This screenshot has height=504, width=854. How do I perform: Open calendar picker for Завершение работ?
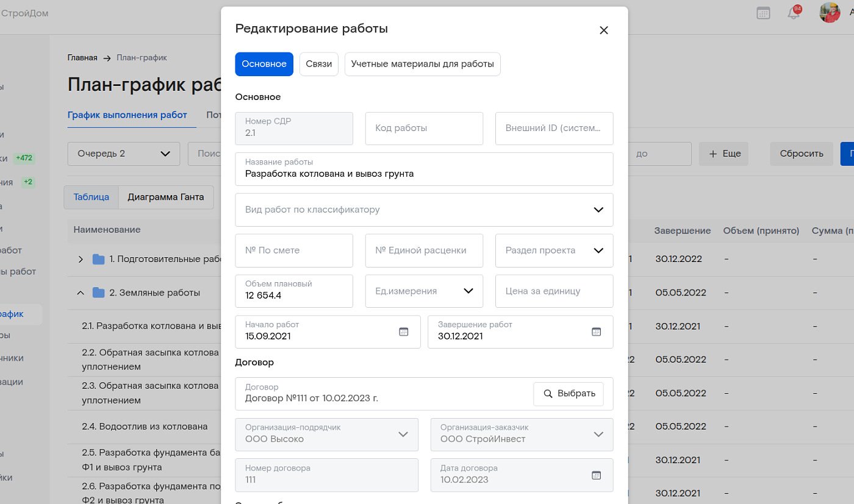click(x=596, y=332)
